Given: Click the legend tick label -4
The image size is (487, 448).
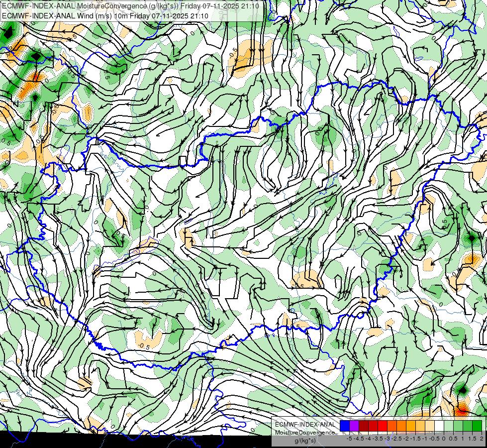Looking at the screenshot, I should click(369, 439).
